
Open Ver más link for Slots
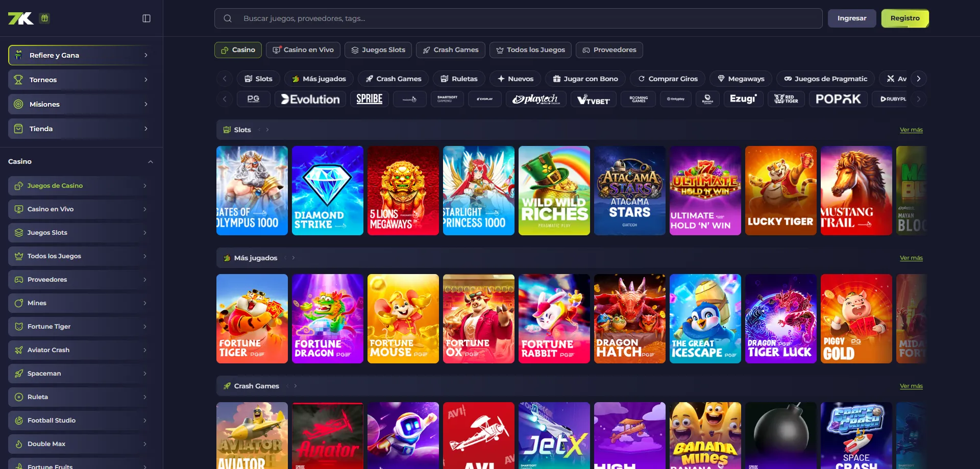[911, 130]
